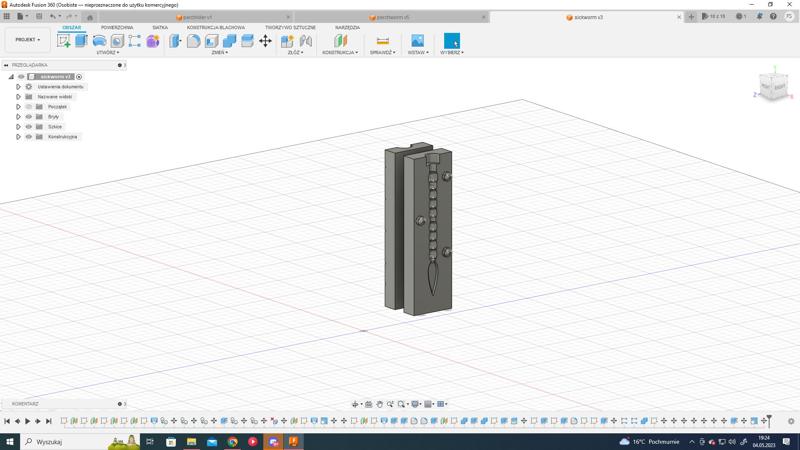800x450 pixels.
Task: Switch to the POWIERZCHNIA tab
Action: (x=117, y=28)
